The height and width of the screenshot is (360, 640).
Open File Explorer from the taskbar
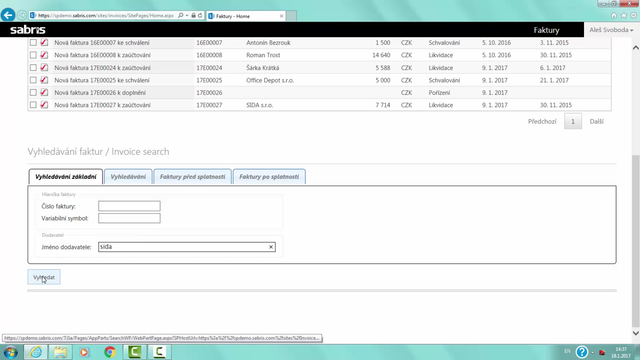click(x=60, y=352)
